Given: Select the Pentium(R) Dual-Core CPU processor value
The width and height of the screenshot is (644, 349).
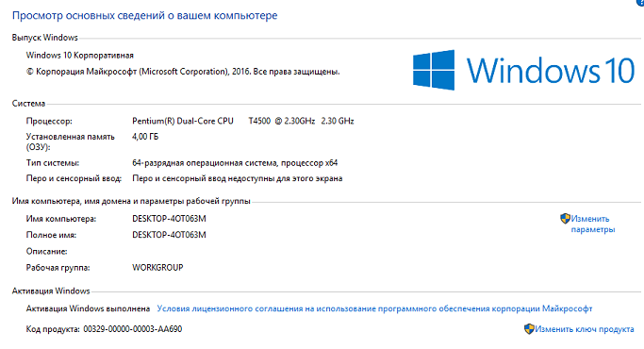Looking at the screenshot, I should coord(242,121).
